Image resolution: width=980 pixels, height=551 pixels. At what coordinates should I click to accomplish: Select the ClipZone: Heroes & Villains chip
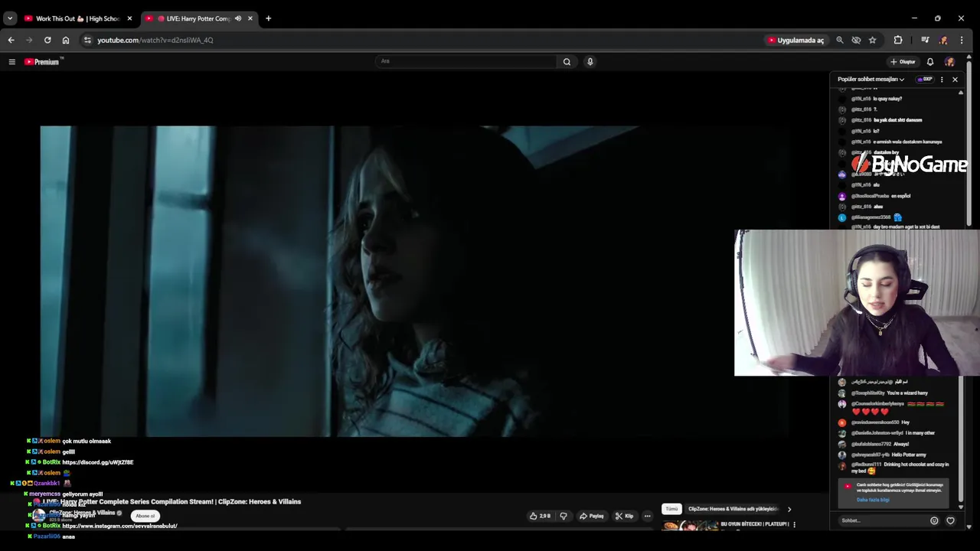point(733,509)
